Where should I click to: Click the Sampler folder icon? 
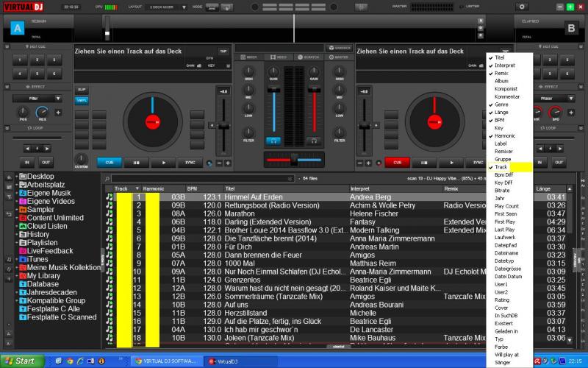[x=22, y=209]
